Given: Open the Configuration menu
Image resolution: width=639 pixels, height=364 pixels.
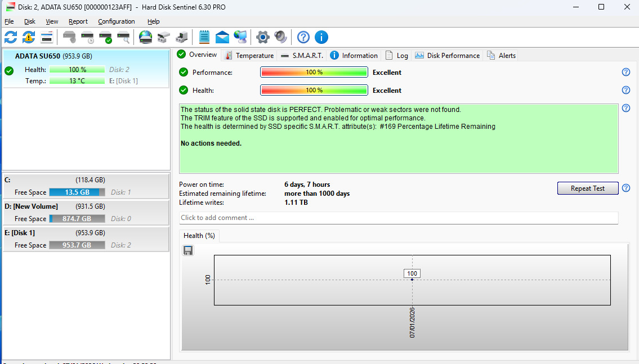Looking at the screenshot, I should [116, 21].
